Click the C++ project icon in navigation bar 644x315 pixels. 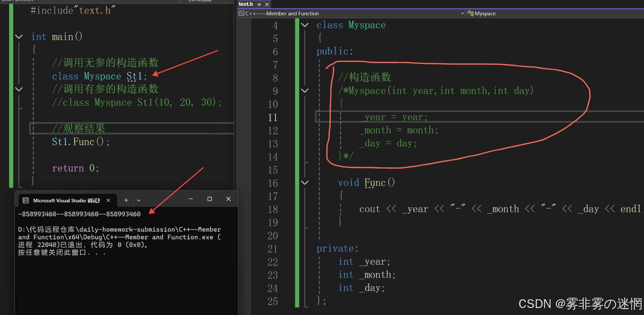pyautogui.click(x=241, y=14)
